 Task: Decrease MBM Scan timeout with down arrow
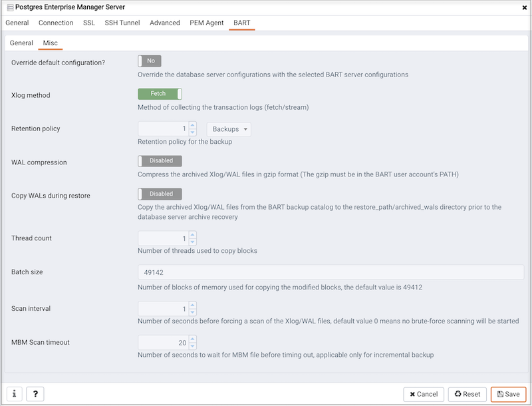(x=192, y=346)
